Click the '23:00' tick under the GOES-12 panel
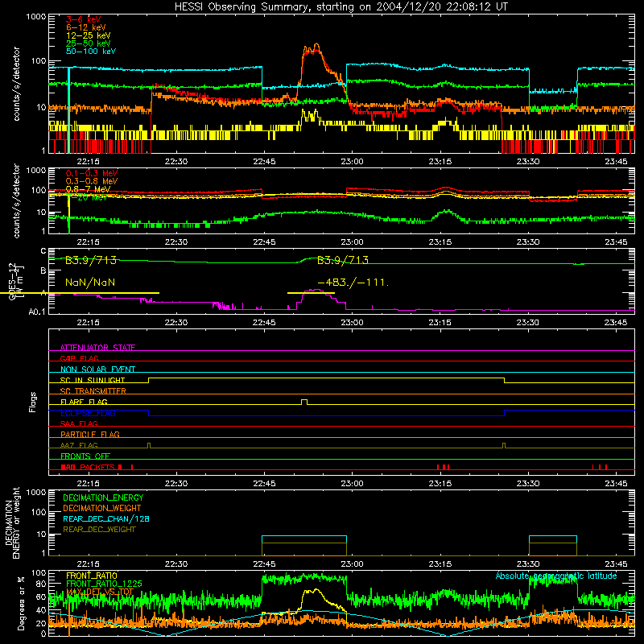Image resolution: width=644 pixels, height=644 pixels. [352, 323]
